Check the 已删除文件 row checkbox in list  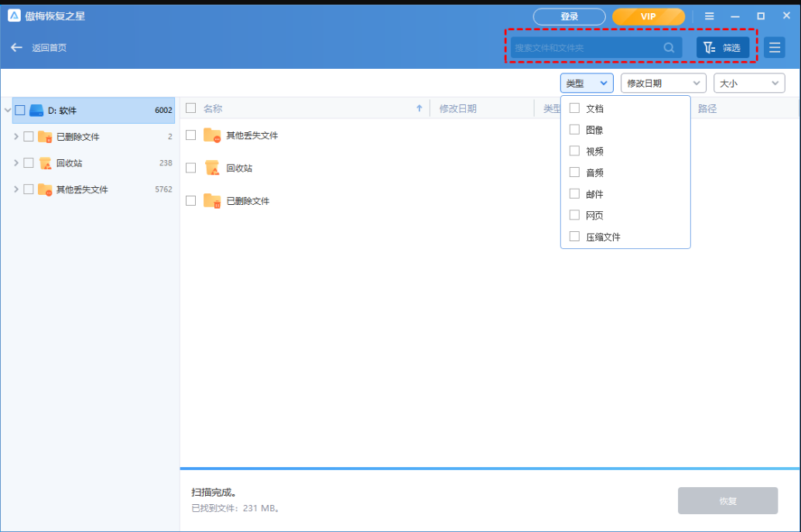pyautogui.click(x=191, y=200)
